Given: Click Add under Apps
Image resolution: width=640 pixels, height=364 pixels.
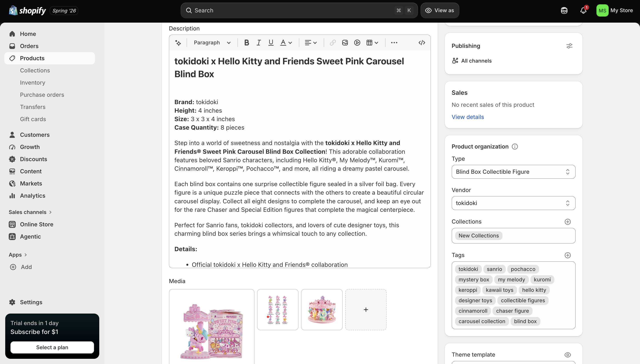Looking at the screenshot, I should pos(21,267).
